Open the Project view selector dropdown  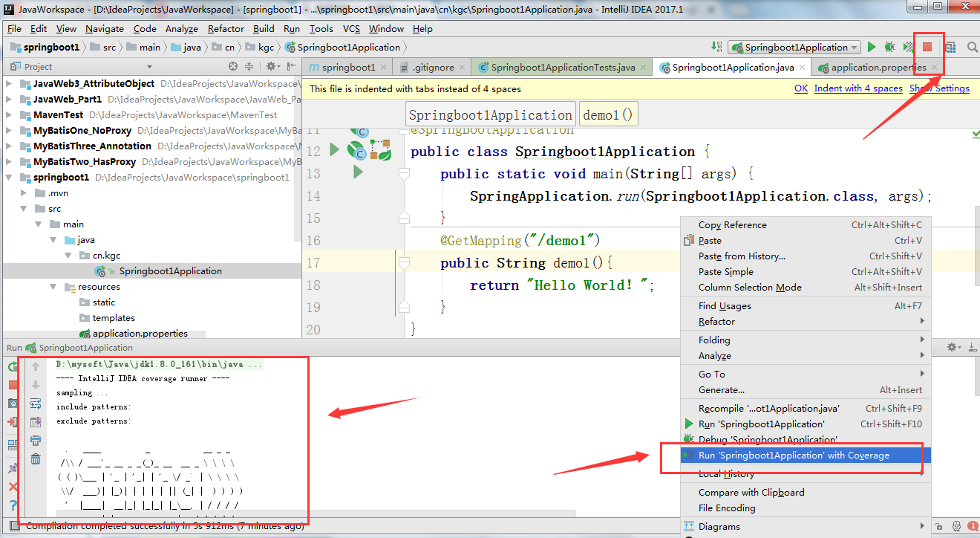[149, 67]
